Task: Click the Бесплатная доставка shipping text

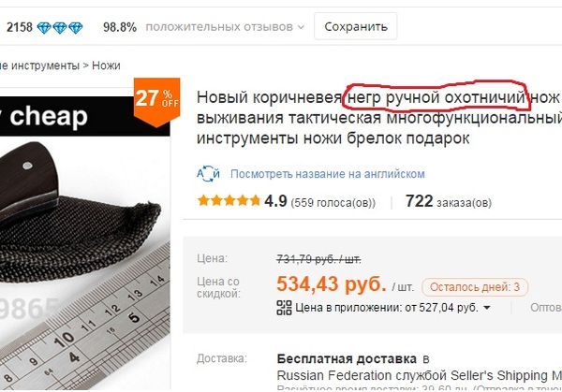Action: (x=347, y=358)
